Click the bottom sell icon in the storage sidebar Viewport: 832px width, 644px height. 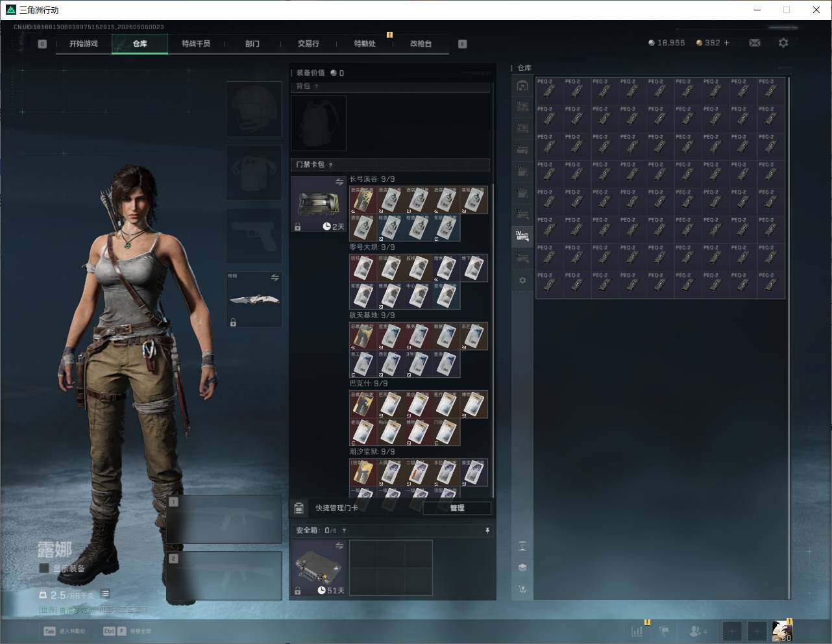pos(522,589)
